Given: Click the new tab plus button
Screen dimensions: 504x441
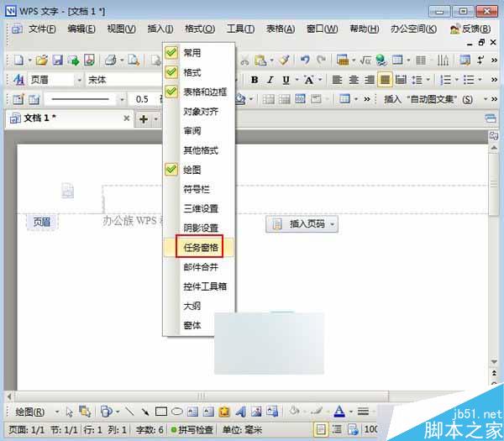Looking at the screenshot, I should click(x=144, y=119).
